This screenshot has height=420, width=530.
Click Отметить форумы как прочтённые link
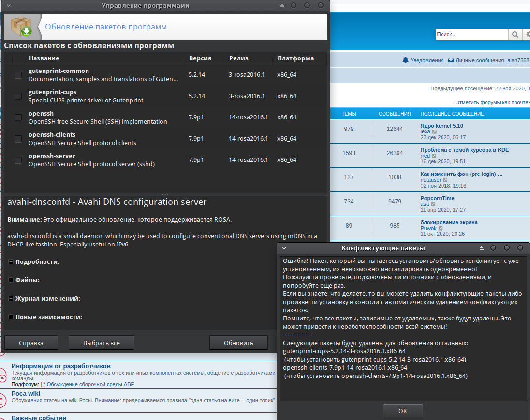(492, 102)
